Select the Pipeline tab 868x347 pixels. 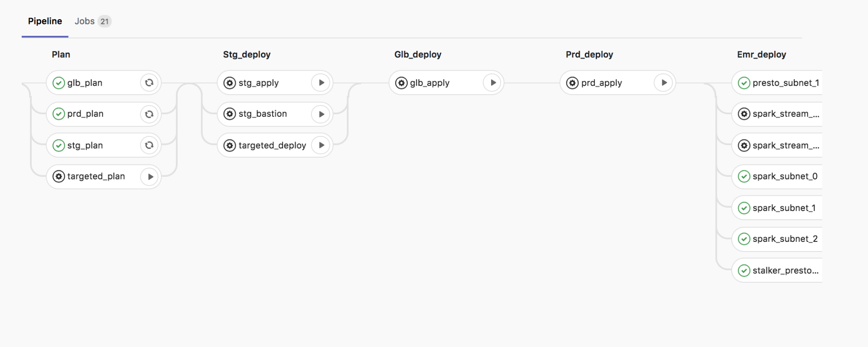45,21
